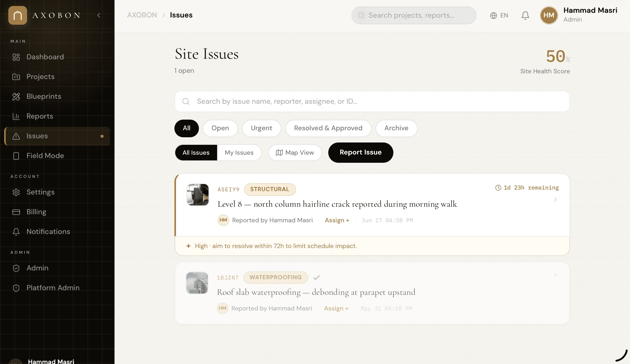
Task: Click the Settings gear icon
Action: click(x=16, y=192)
